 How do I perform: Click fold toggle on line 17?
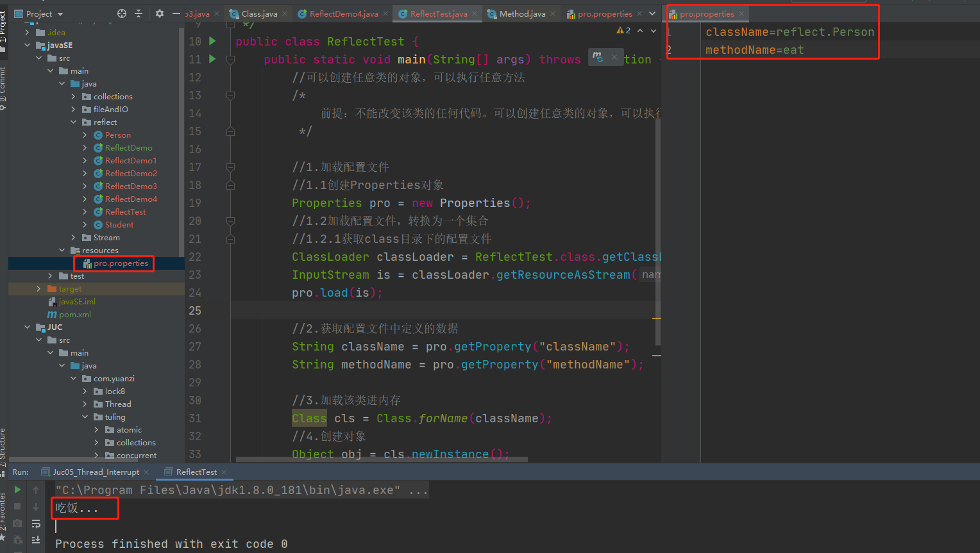pos(230,167)
